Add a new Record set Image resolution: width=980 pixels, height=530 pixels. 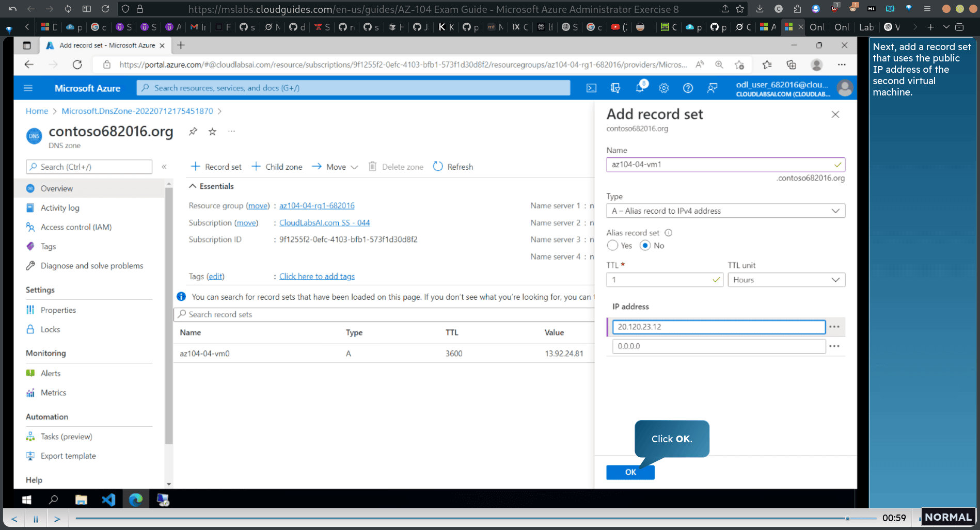click(x=216, y=167)
